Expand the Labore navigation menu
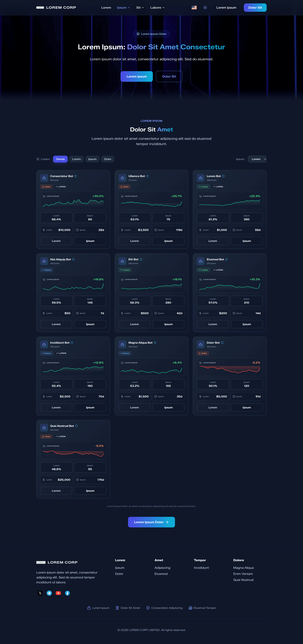The image size is (303, 644). [x=157, y=7]
